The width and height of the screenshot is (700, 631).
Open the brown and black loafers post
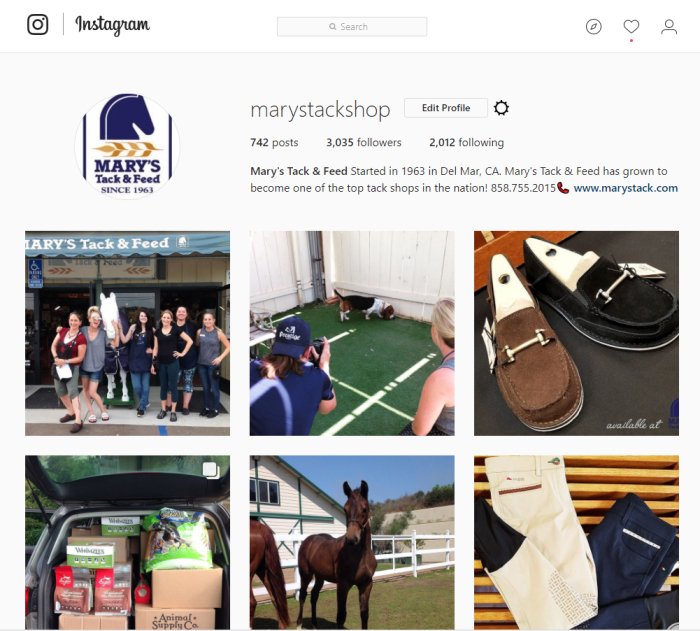tap(576, 333)
